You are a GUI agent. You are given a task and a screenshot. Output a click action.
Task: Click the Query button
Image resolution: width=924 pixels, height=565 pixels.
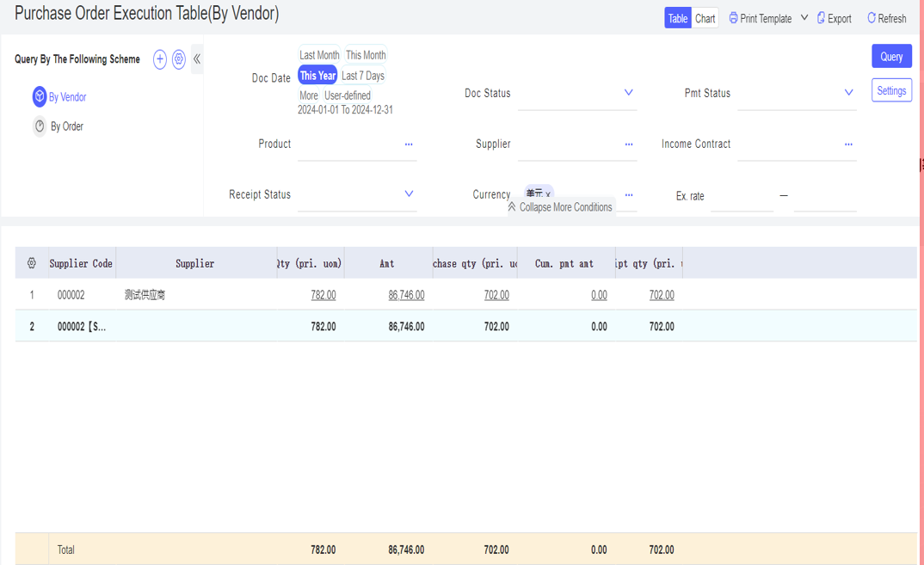pyautogui.click(x=891, y=57)
